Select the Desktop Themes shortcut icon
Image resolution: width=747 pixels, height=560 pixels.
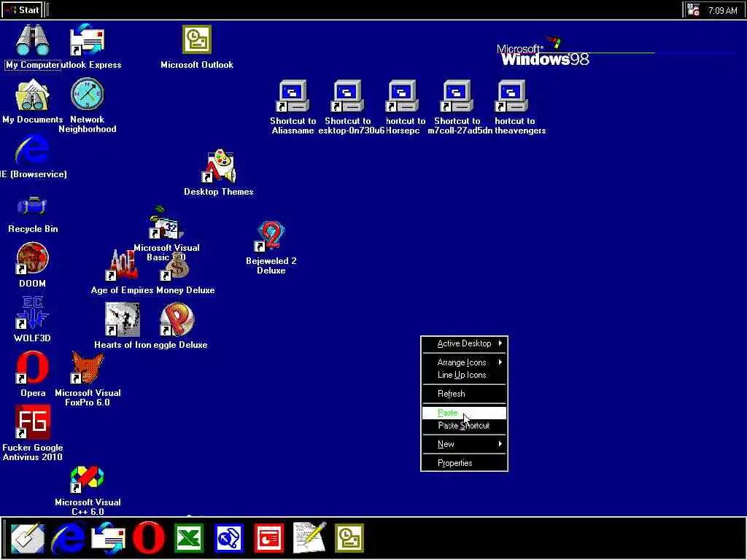pos(219,166)
